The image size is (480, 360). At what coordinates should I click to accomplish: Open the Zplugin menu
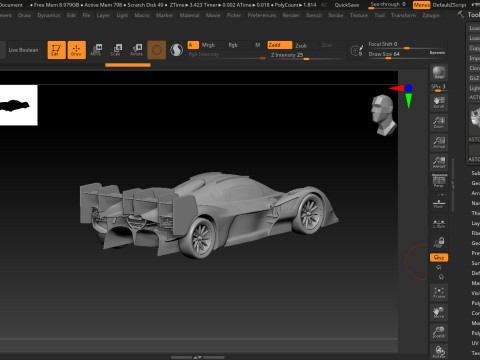tap(431, 15)
